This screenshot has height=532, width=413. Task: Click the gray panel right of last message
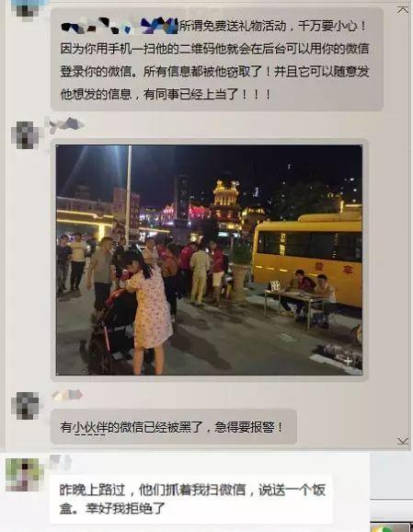(x=391, y=476)
